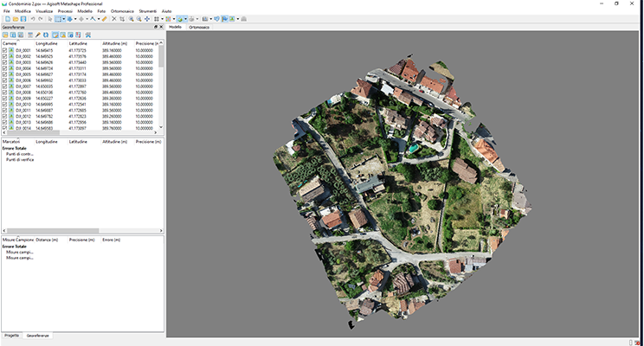644x346 pixels.
Task: Select the Punti di verifica row
Action: pyautogui.click(x=20, y=160)
